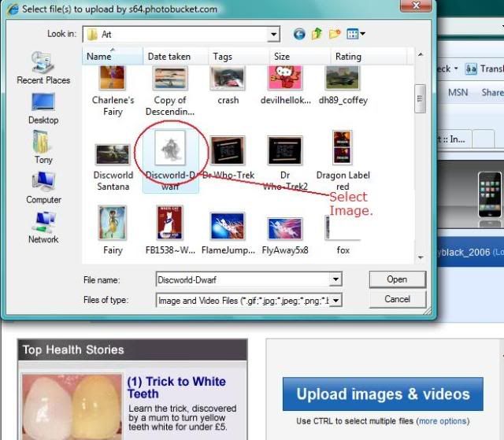504x440 pixels.
Task: Select the Discworld-Dwarf image thumbnail
Action: coord(170,150)
